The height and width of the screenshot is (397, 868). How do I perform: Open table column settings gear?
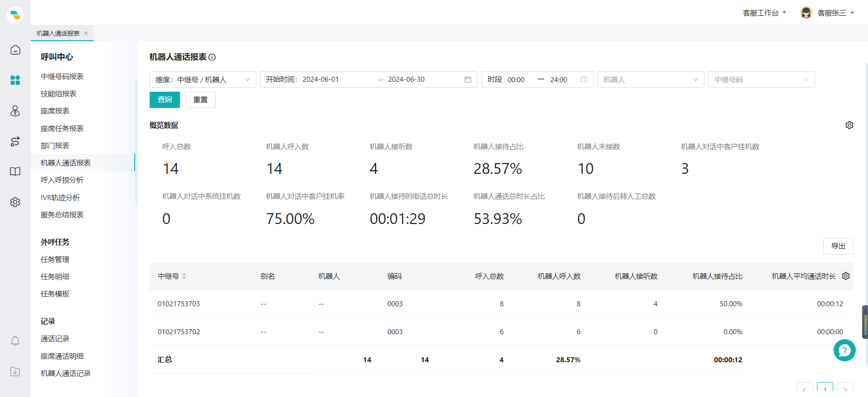click(846, 276)
